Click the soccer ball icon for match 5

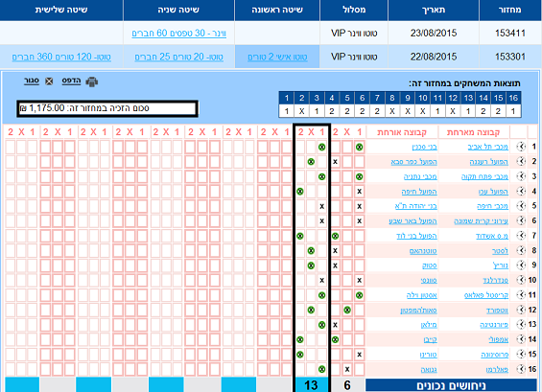point(521,206)
